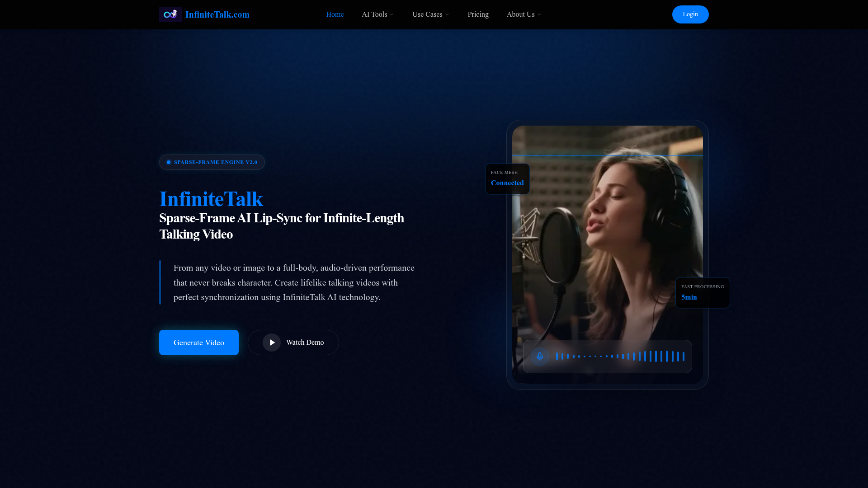Click the FAST PROCESSING 5min badge
The height and width of the screenshot is (488, 868).
coord(702,292)
